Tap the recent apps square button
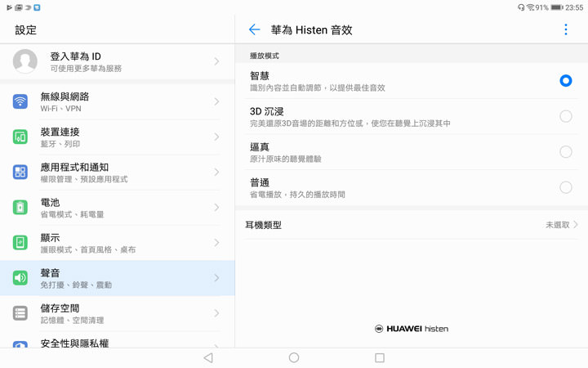This screenshot has height=368, width=588. pos(380,358)
